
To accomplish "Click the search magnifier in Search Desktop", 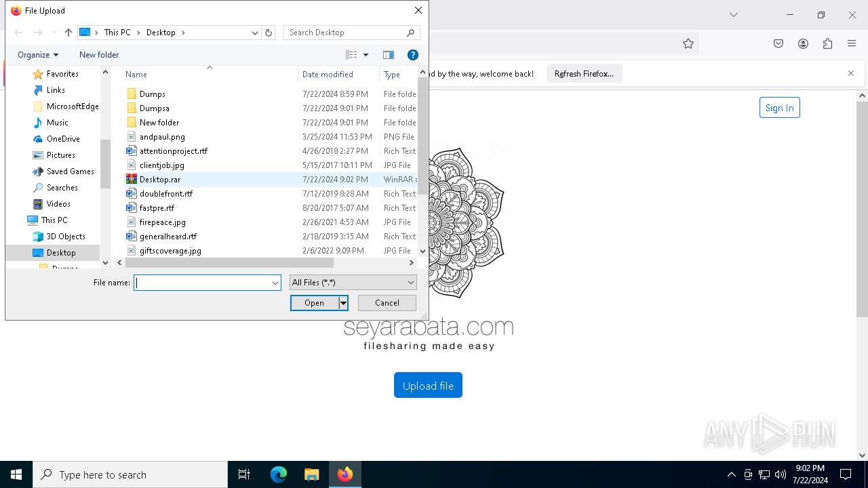I will tap(410, 33).
